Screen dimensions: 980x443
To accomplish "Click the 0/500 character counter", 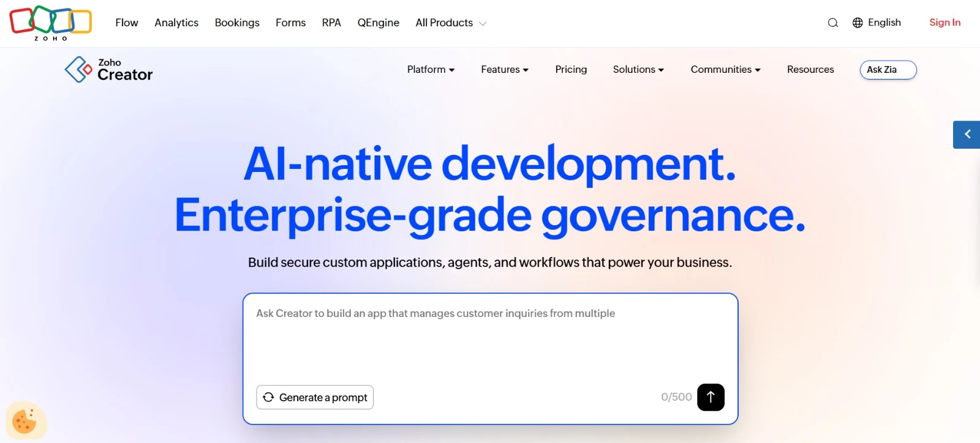I will coord(676,397).
